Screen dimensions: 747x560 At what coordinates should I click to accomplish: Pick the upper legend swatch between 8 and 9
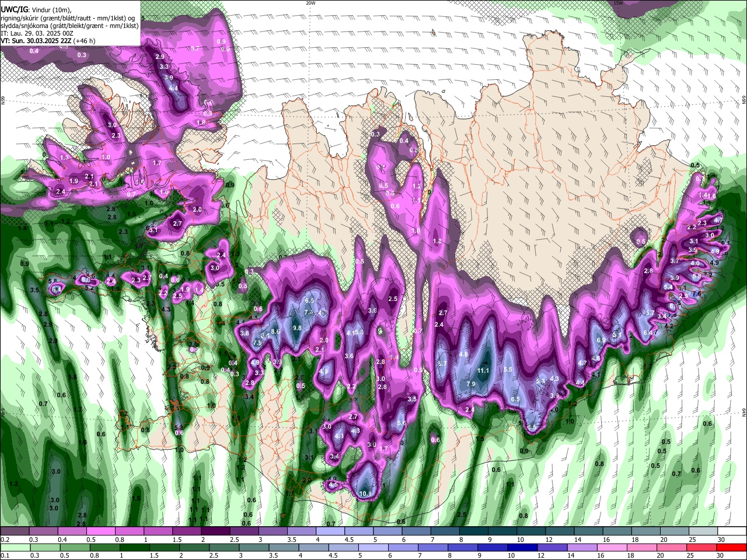474,531
